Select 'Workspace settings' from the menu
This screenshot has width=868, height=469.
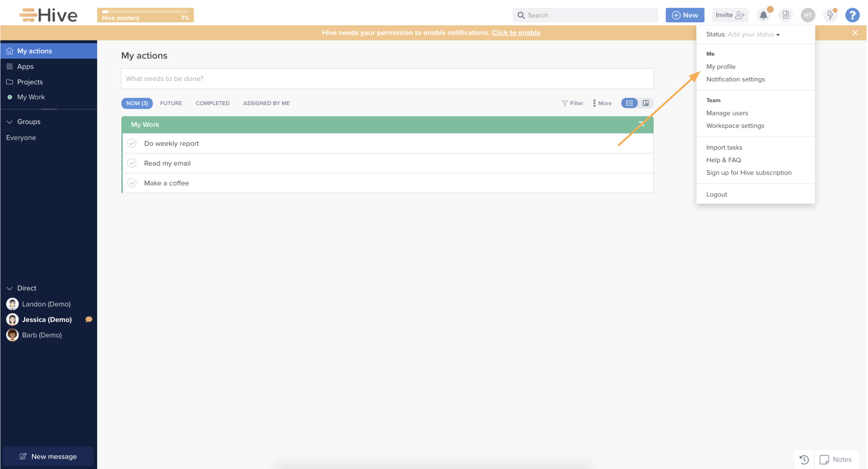pyautogui.click(x=735, y=126)
